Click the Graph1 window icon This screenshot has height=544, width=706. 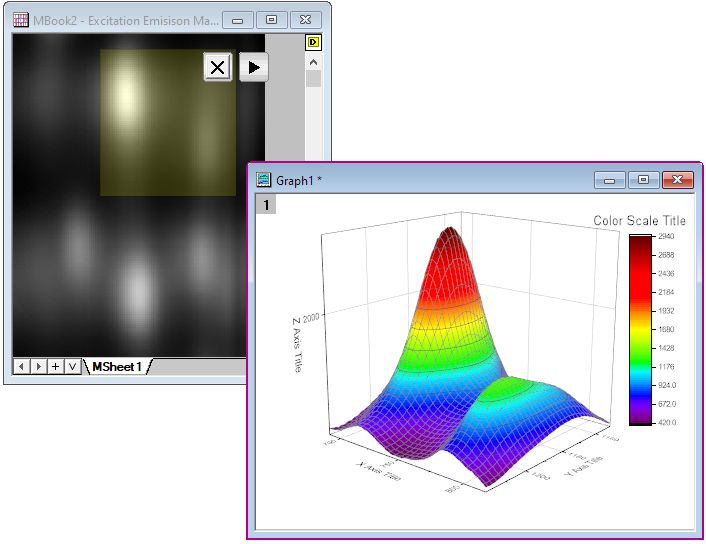264,180
